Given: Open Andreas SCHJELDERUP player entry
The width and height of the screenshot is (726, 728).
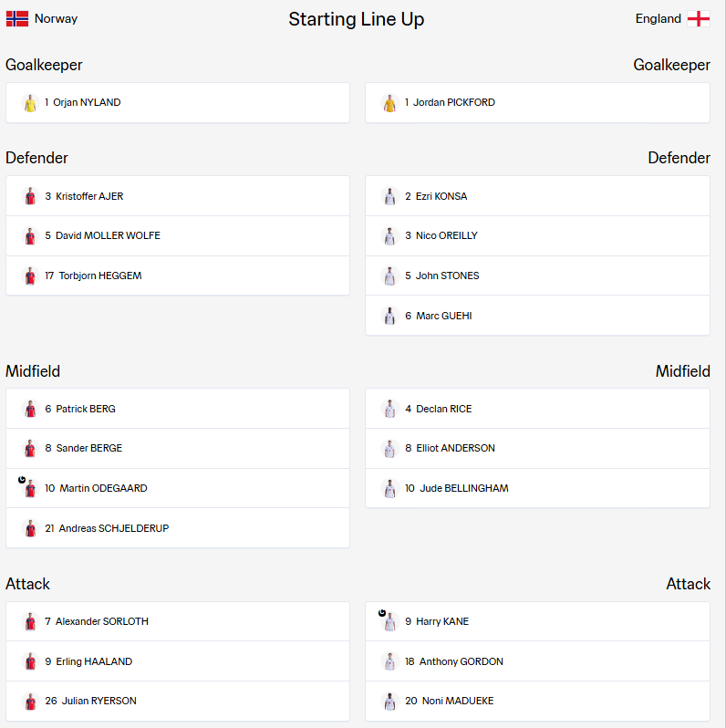Looking at the screenshot, I should tap(178, 528).
